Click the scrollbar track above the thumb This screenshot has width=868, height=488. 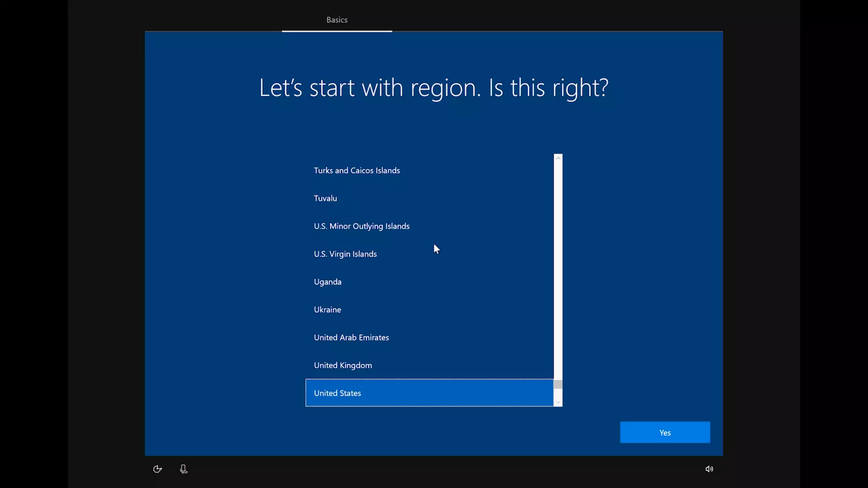coord(558,271)
